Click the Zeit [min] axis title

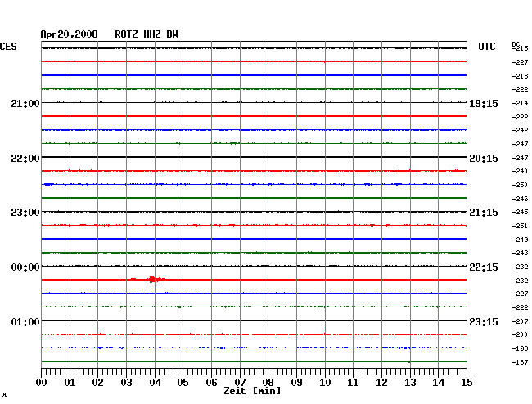tap(252, 391)
